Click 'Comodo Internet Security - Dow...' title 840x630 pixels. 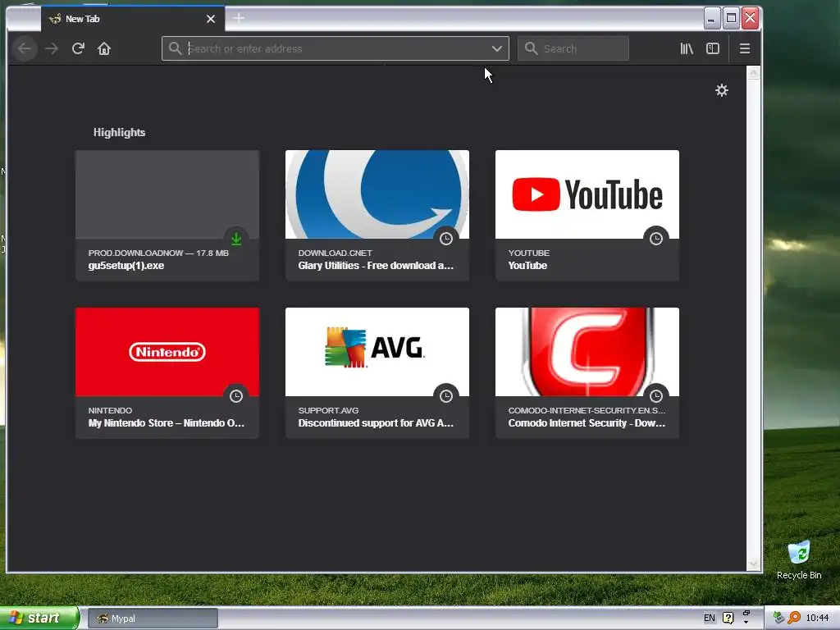click(x=587, y=423)
